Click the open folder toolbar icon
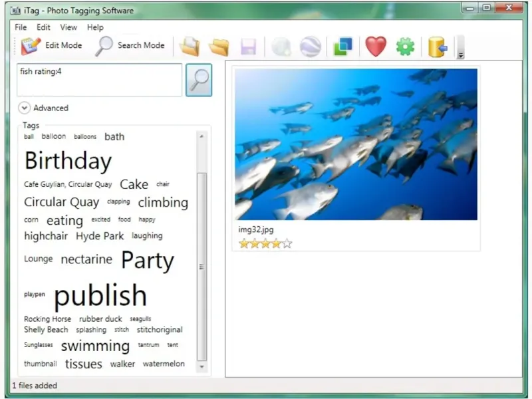The width and height of the screenshot is (532, 399). [219, 47]
